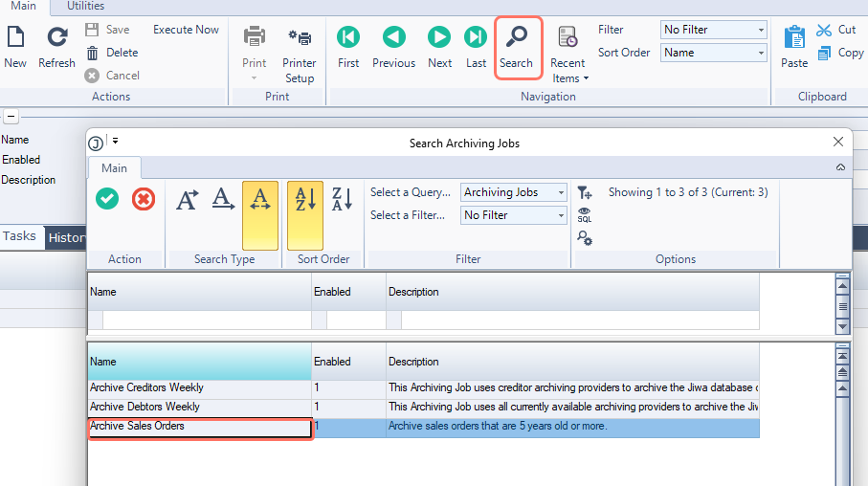The image size is (868, 486).
Task: Toggle Contains search type
Action: coord(260,215)
